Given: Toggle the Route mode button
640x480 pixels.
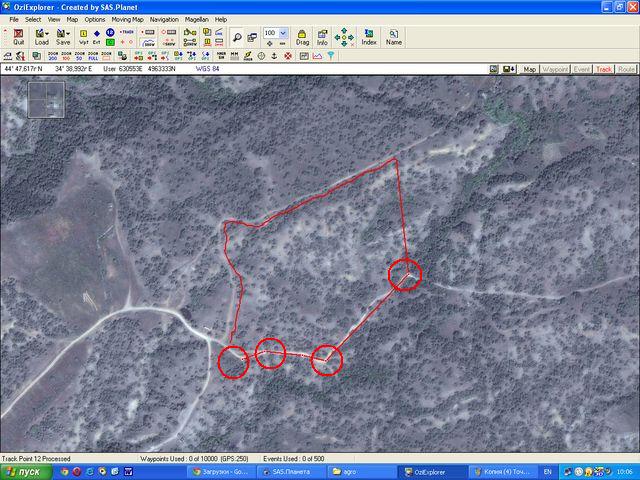Looking at the screenshot, I should (627, 69).
